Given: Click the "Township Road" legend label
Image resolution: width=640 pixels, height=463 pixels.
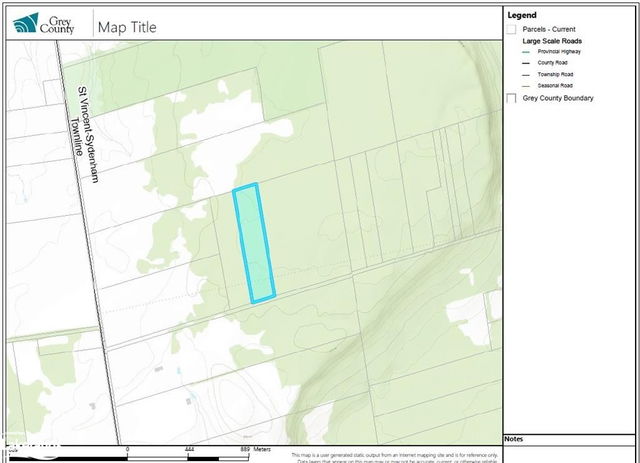Looking at the screenshot, I should (555, 74).
